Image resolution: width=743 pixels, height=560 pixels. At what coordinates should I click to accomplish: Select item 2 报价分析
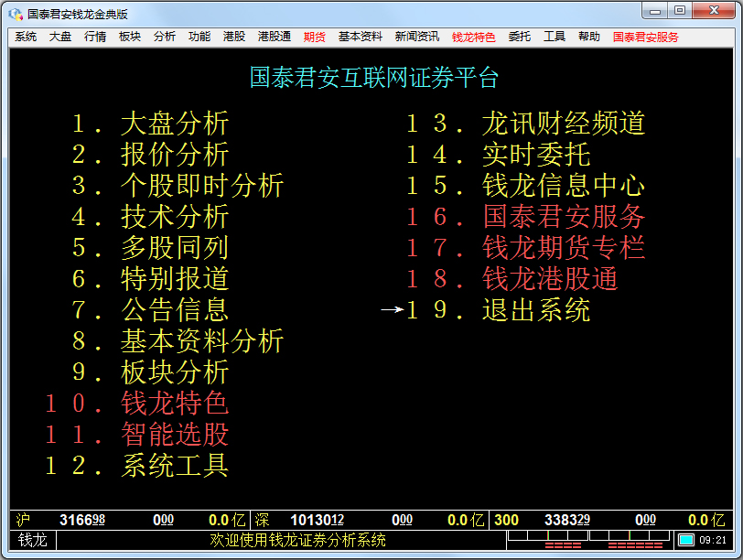point(151,155)
